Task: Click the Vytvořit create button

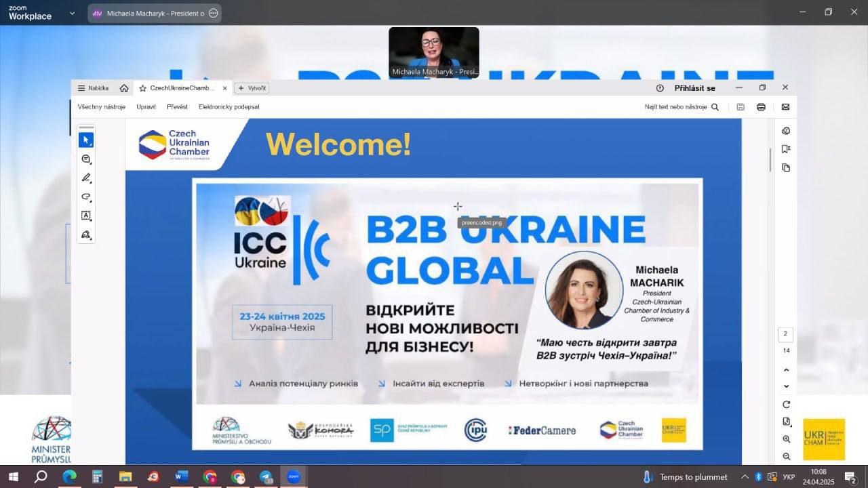Action: coord(252,88)
